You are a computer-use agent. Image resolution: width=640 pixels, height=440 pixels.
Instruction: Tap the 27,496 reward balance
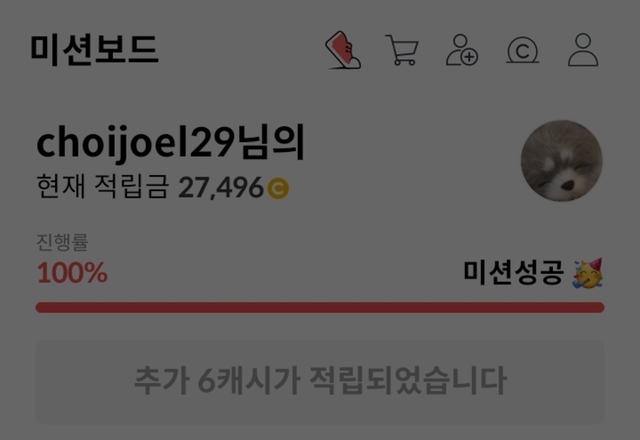coord(221,188)
